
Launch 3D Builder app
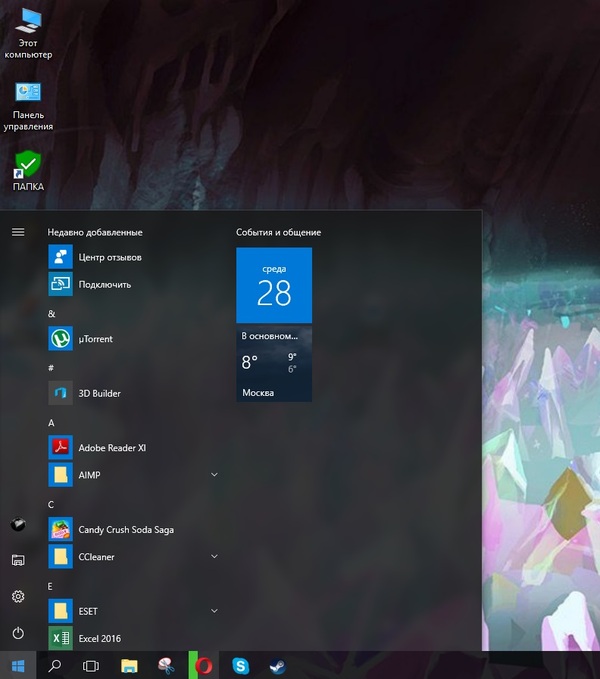pyautogui.click(x=99, y=393)
